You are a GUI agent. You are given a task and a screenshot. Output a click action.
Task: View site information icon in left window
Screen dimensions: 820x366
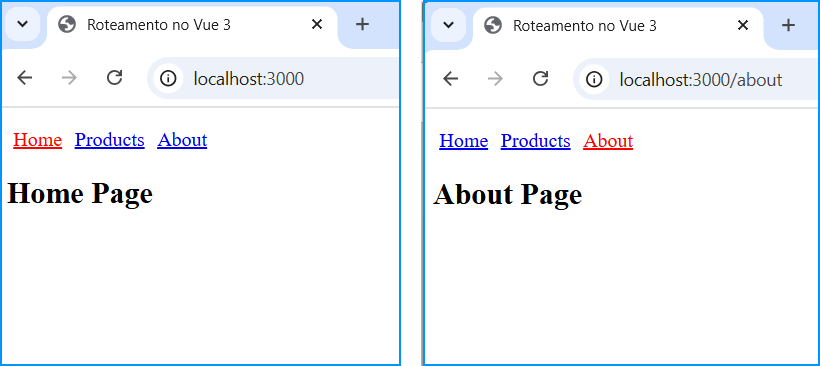point(168,78)
